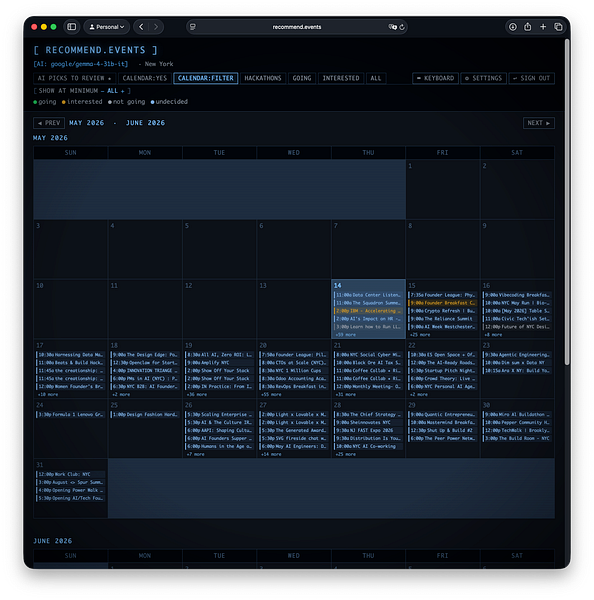594x600 pixels.
Task: Open the AI PICKS TO REVIEW tab
Action: (x=74, y=78)
